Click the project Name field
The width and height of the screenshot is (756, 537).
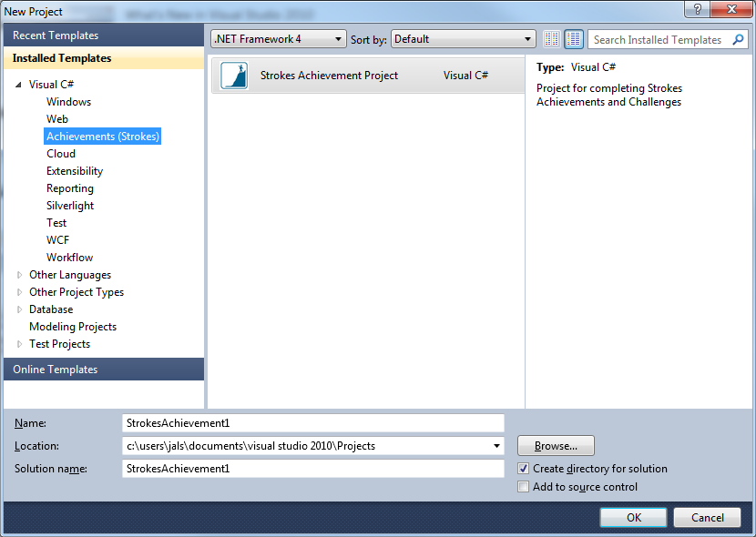click(x=313, y=423)
